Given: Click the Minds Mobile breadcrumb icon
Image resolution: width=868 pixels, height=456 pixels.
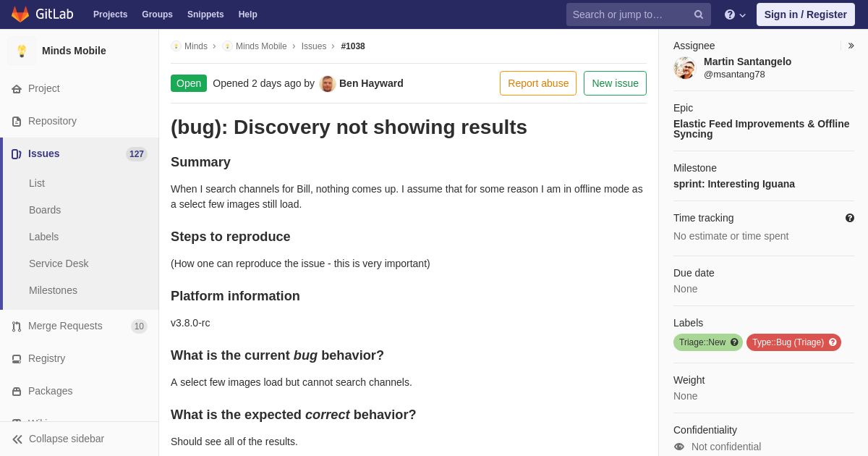Looking at the screenshot, I should pos(227,46).
